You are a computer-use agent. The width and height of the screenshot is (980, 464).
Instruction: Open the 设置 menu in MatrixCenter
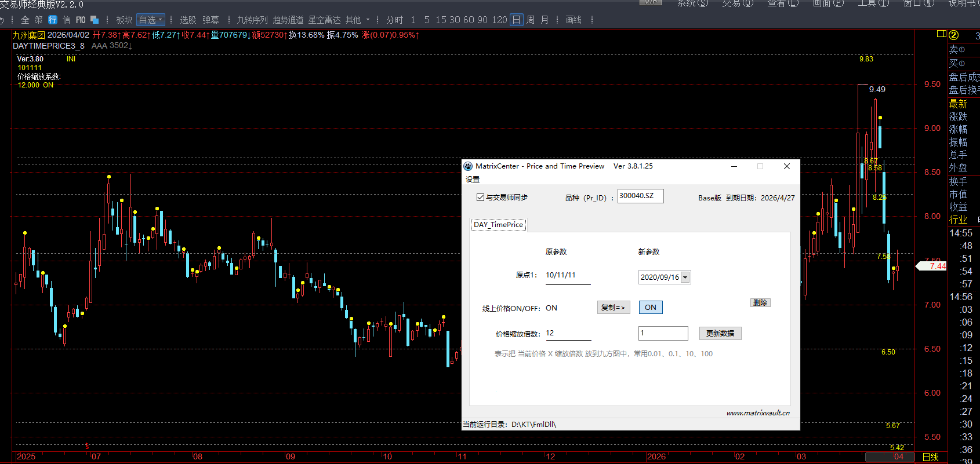tap(473, 180)
